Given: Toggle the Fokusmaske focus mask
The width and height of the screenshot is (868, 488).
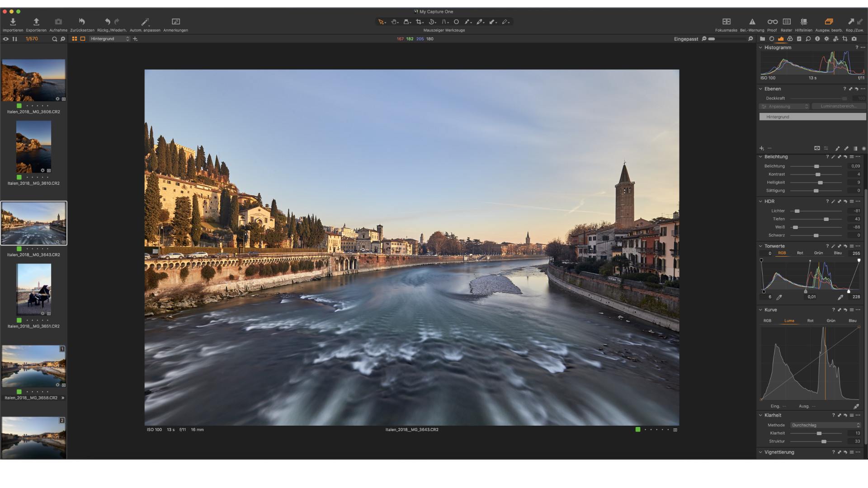Looking at the screenshot, I should 726,22.
